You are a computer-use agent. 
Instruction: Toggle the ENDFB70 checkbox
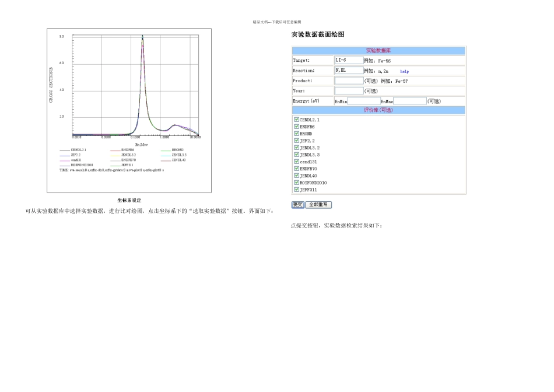(296, 169)
